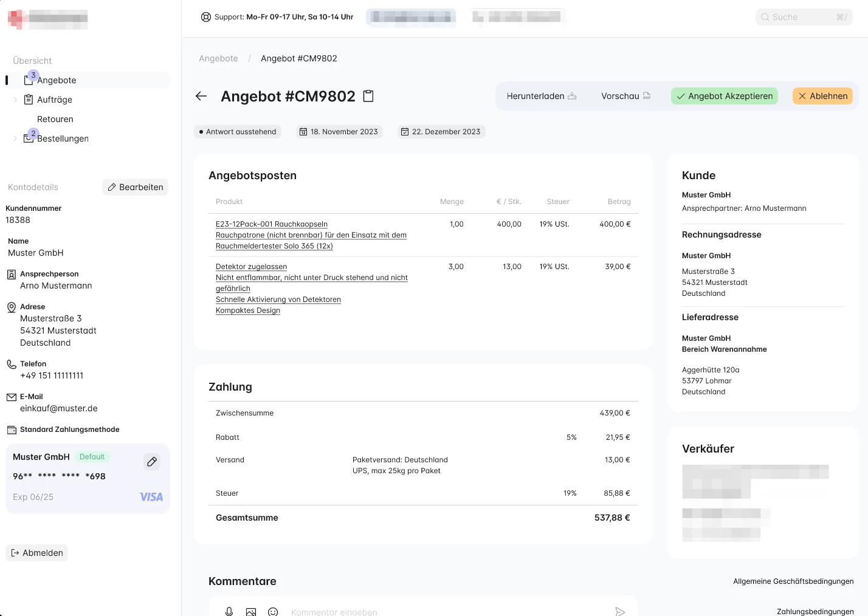The width and height of the screenshot is (868, 616).
Task: Open Retouren in the sidebar
Action: pos(55,119)
